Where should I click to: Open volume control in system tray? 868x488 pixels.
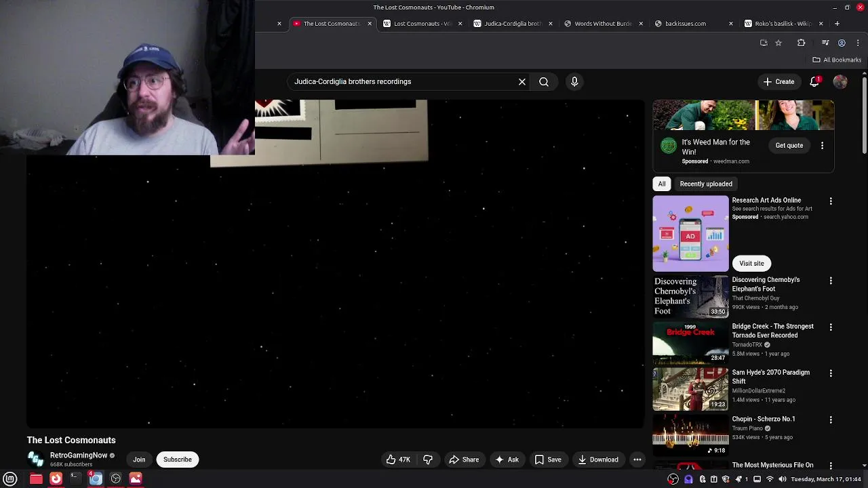(783, 479)
